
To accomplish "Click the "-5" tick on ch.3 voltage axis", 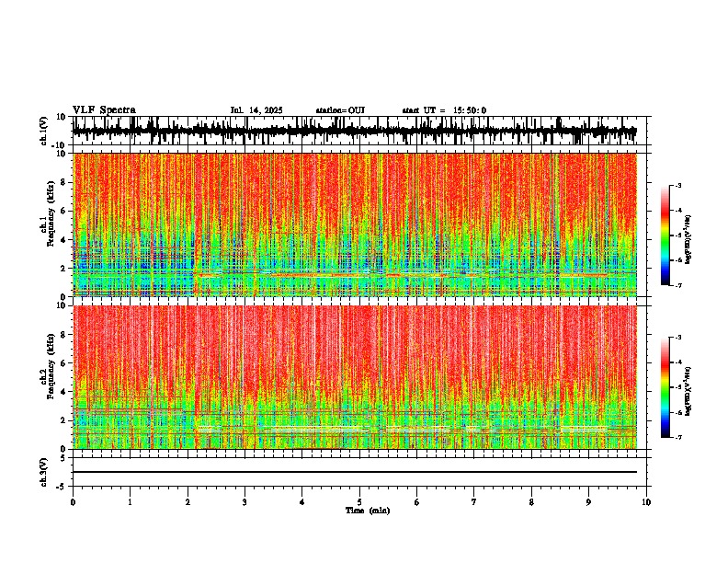I will (x=62, y=487).
